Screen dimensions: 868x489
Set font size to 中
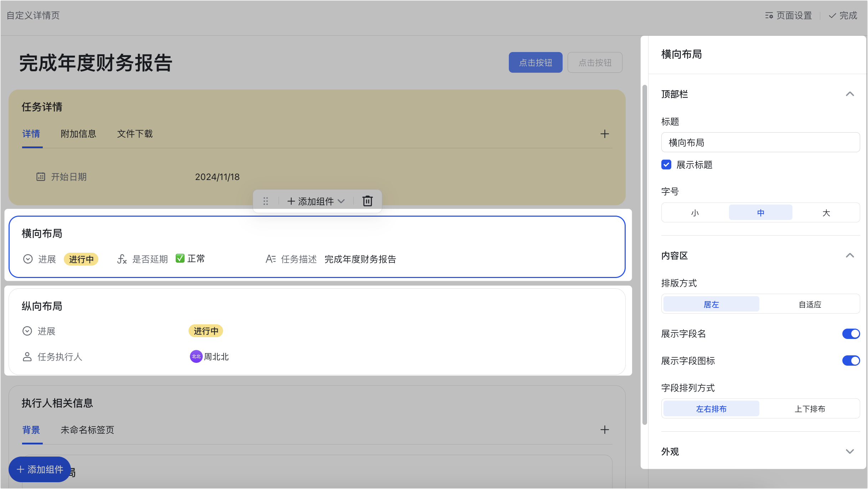click(x=761, y=213)
